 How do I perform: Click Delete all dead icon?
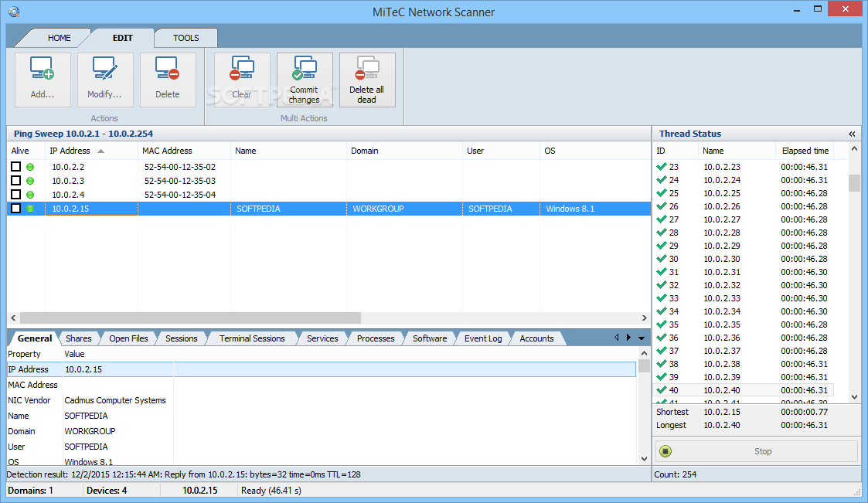click(x=367, y=69)
